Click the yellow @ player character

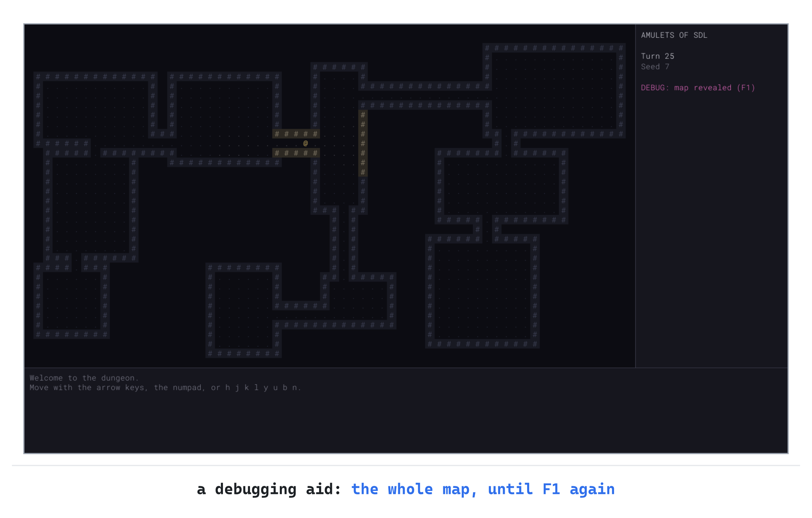click(306, 143)
